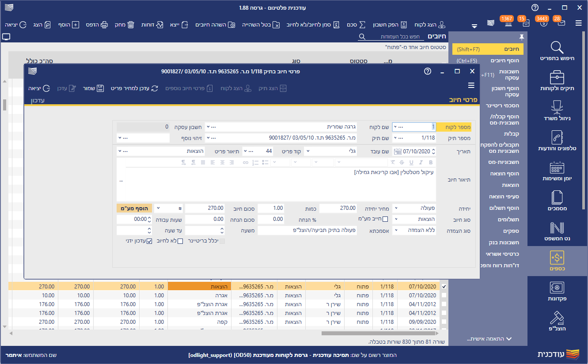Open the 'יחידה' dropdown showing 'פעולה'
Viewport: 588px width, 364px height.
[x=395, y=208]
